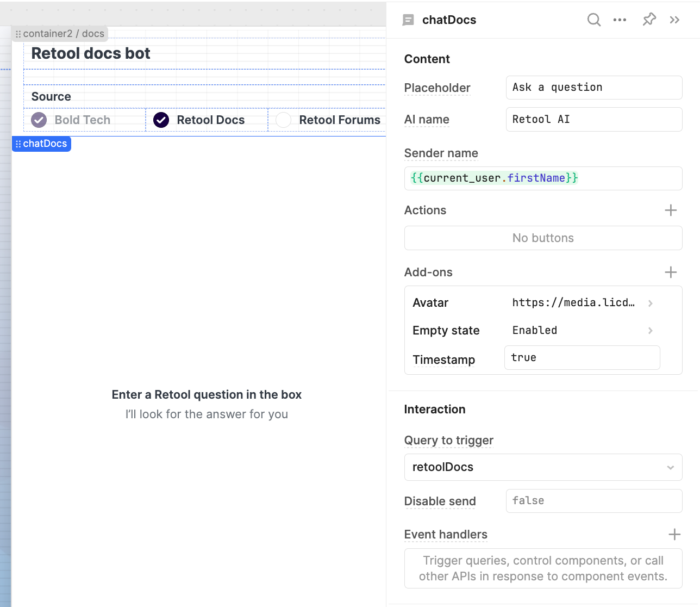Click the Query to trigger label
The height and width of the screenshot is (607, 700).
click(x=448, y=441)
